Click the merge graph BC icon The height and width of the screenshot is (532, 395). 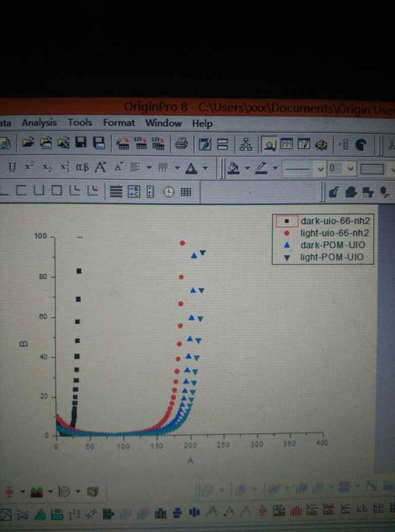134,192
